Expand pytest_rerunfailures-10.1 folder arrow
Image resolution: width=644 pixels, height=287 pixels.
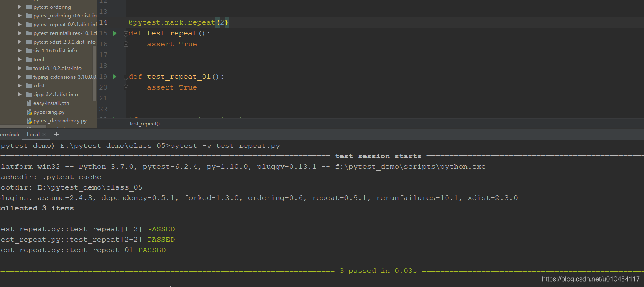[x=20, y=33]
